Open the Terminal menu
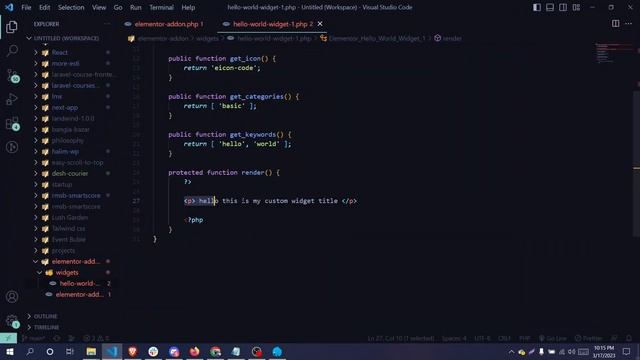The height and width of the screenshot is (360, 640). [161, 7]
